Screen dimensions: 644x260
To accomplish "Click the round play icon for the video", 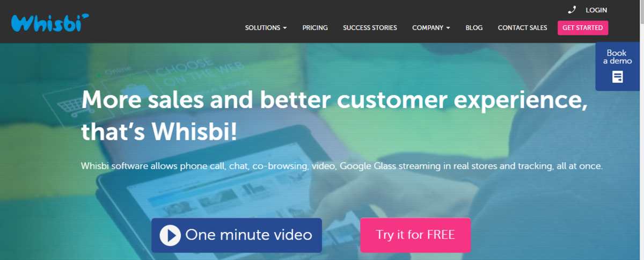I will [170, 235].
